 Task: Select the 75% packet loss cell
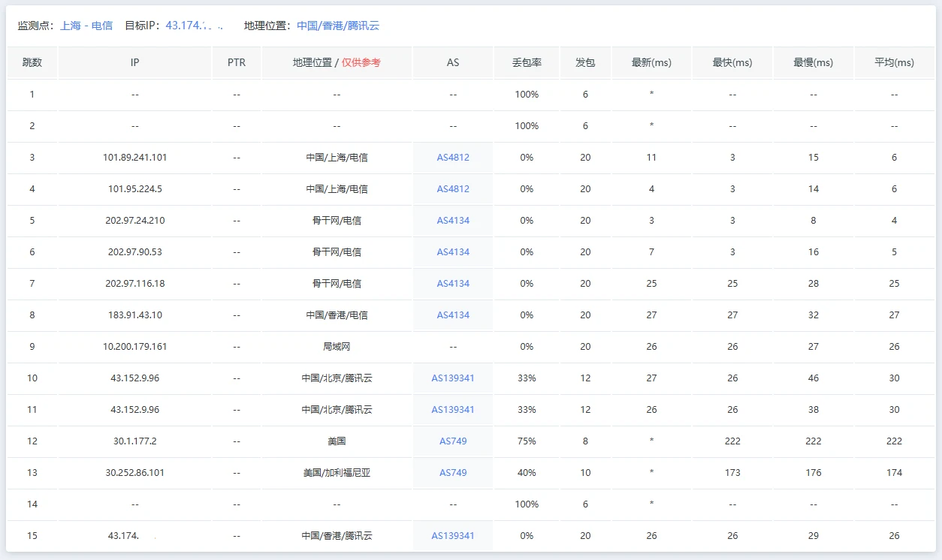527,441
